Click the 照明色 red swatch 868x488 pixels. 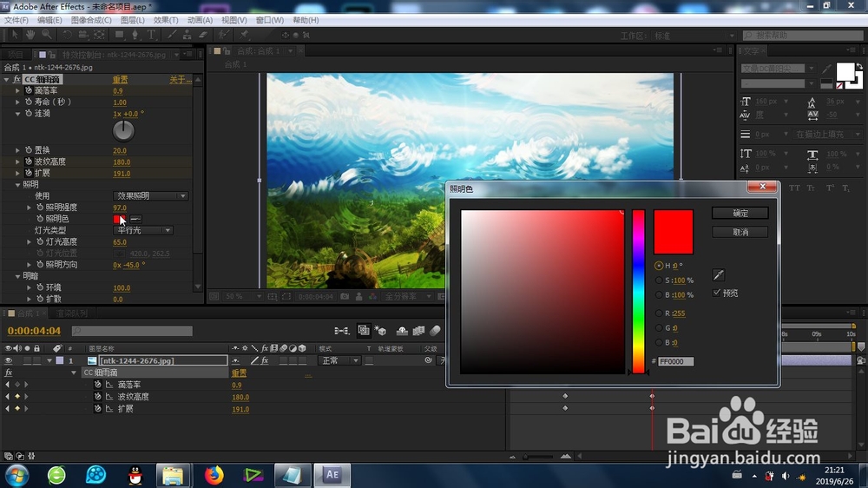120,220
